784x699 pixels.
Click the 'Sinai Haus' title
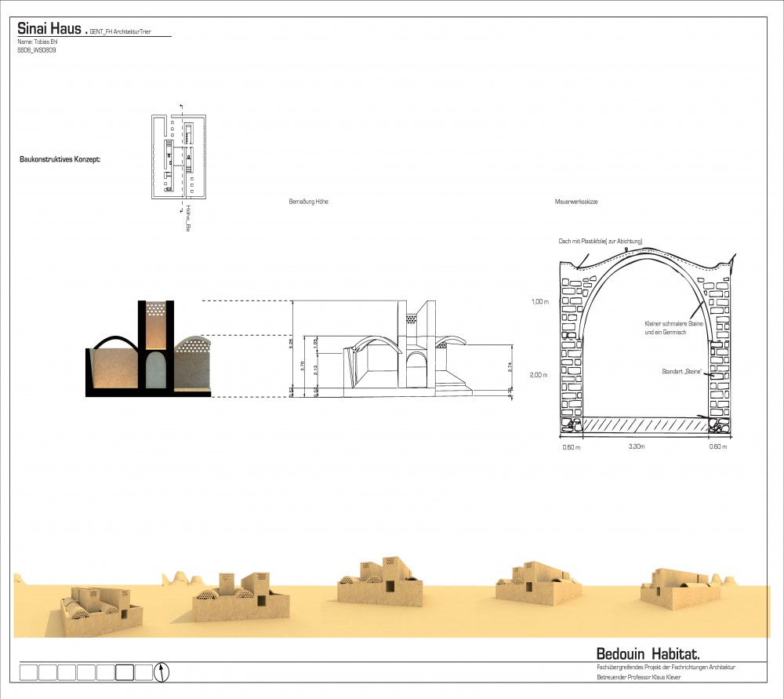49,28
